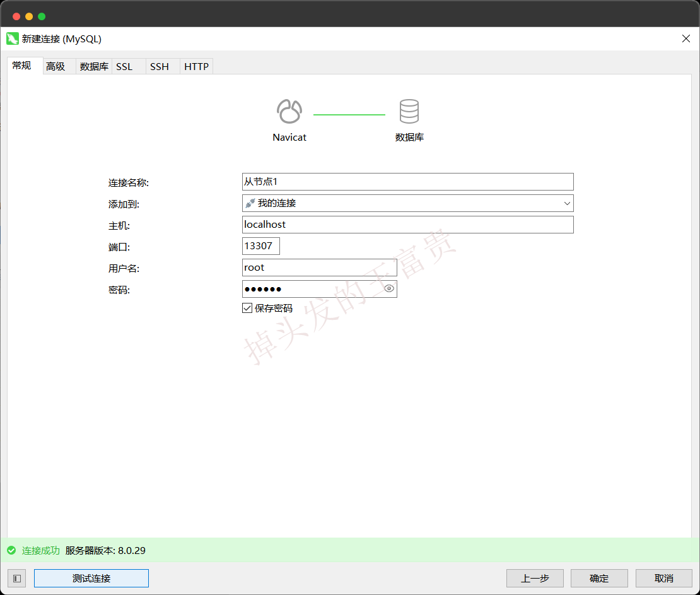The width and height of the screenshot is (700, 595).
Task: Click the 测试连接 button
Action: (x=91, y=579)
